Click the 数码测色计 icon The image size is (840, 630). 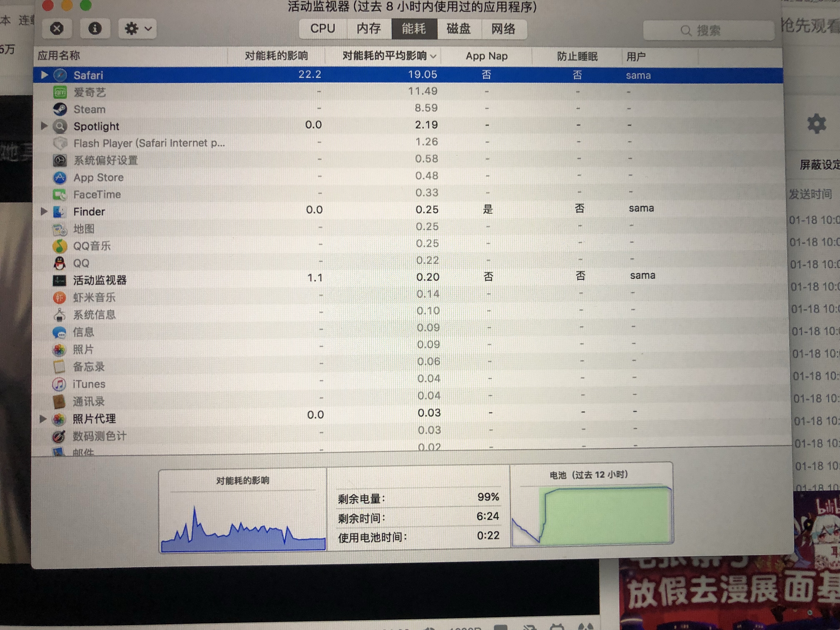[x=59, y=436]
